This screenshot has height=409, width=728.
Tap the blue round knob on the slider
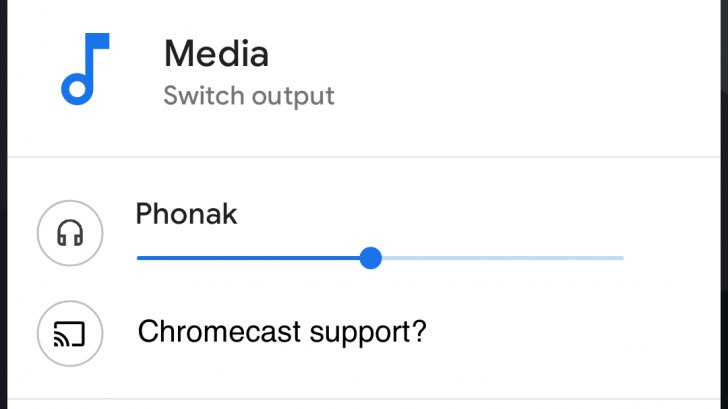click(371, 258)
